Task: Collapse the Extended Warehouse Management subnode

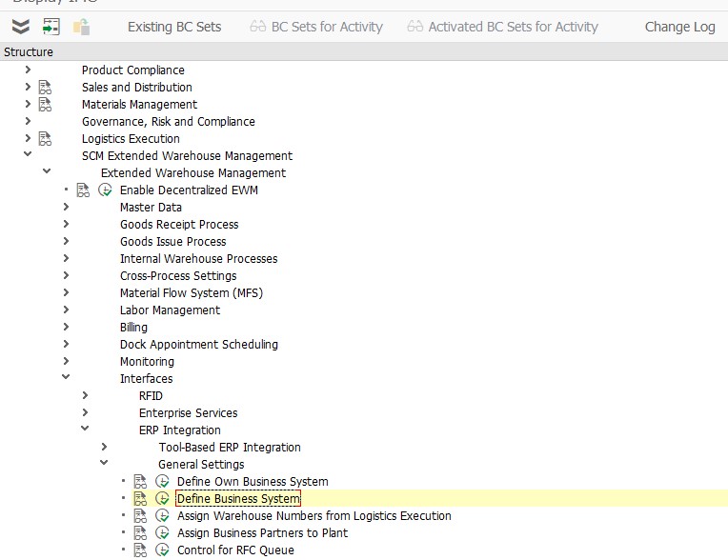Action: click(x=47, y=171)
